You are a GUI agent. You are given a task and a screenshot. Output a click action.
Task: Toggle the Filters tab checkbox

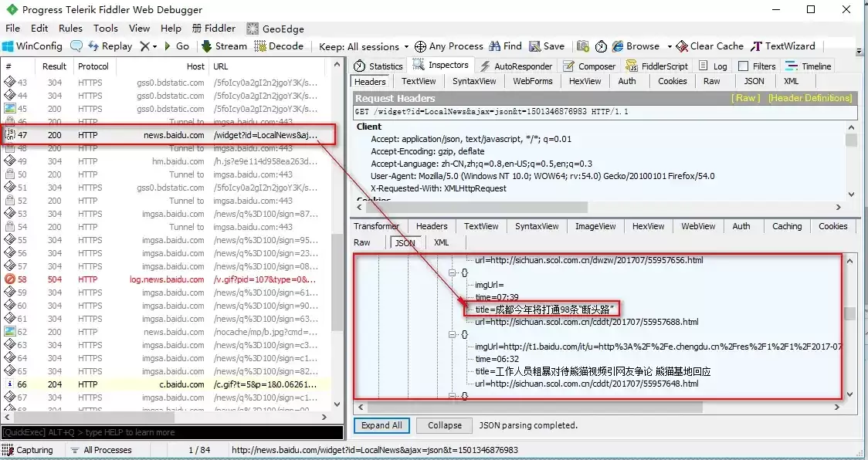pos(744,66)
